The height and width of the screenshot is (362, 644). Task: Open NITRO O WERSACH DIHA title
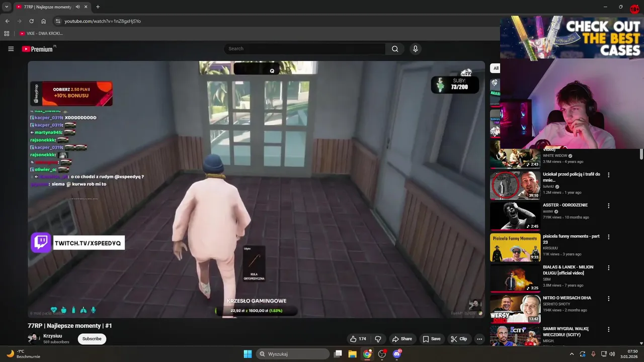tap(567, 298)
